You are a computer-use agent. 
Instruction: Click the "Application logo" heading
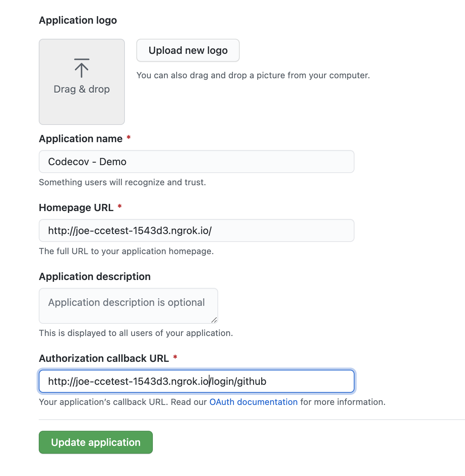tap(78, 20)
